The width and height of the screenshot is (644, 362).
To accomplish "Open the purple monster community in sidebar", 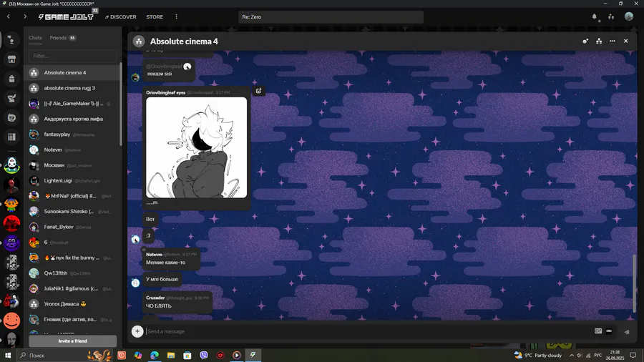I will [11, 243].
